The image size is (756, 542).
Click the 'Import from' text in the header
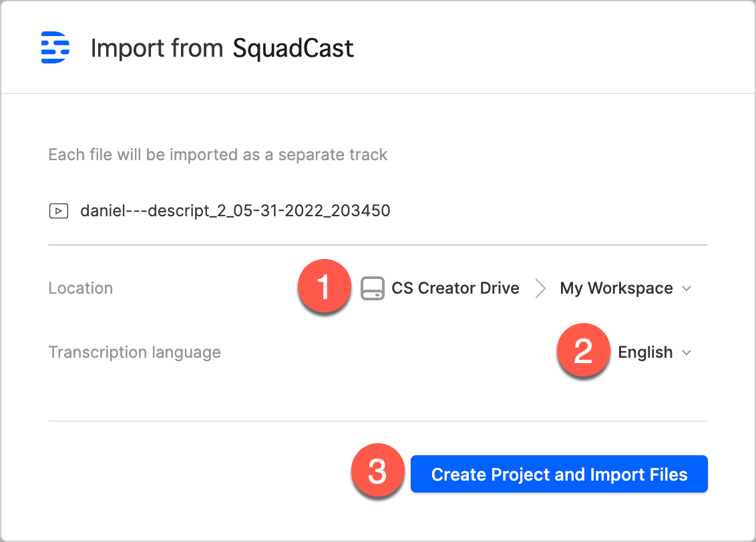pos(158,49)
